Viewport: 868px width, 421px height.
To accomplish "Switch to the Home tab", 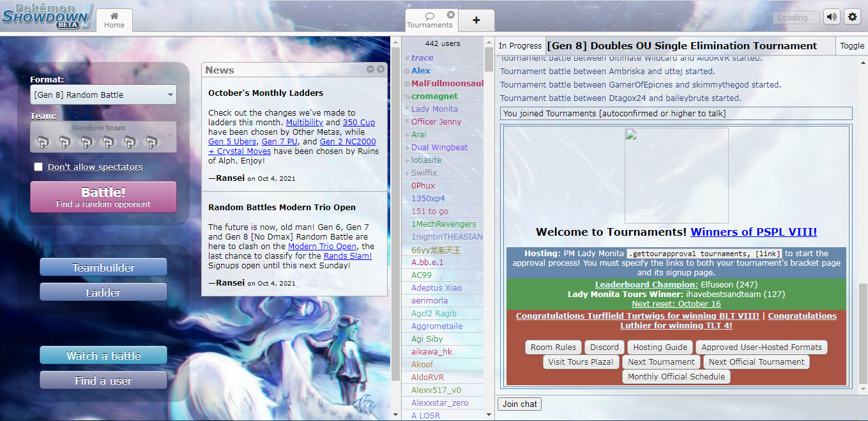I will pyautogui.click(x=114, y=20).
